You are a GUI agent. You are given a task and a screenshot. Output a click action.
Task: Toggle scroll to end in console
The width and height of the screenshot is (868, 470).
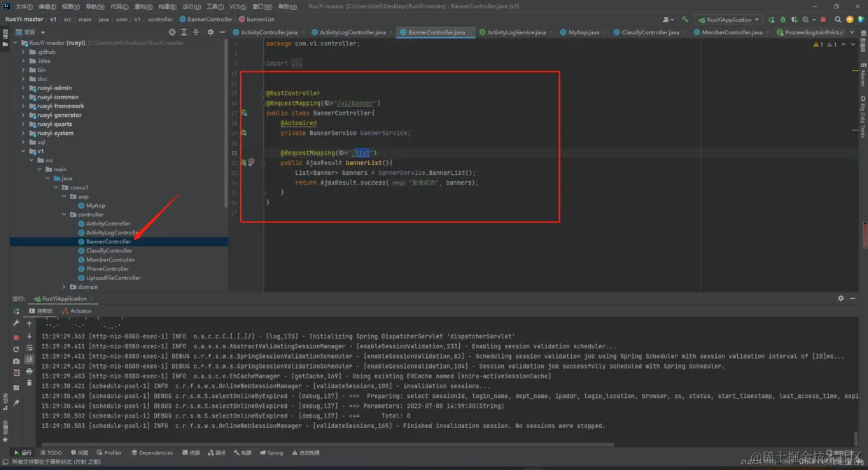[29, 359]
